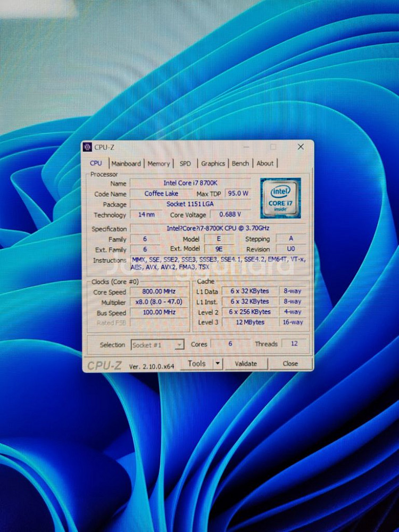Click the Level 3 16-way associativity value
Image resolution: width=399 pixels, height=532 pixels.
pyautogui.click(x=293, y=322)
